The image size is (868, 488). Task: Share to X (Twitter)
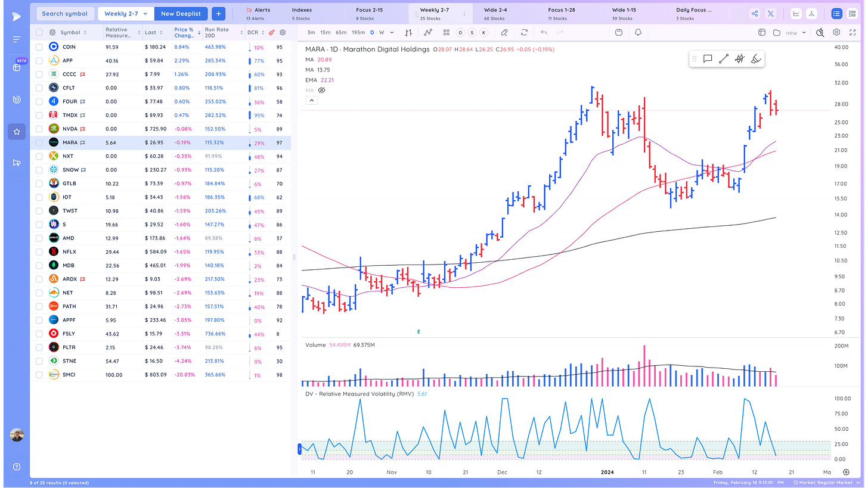pos(771,14)
